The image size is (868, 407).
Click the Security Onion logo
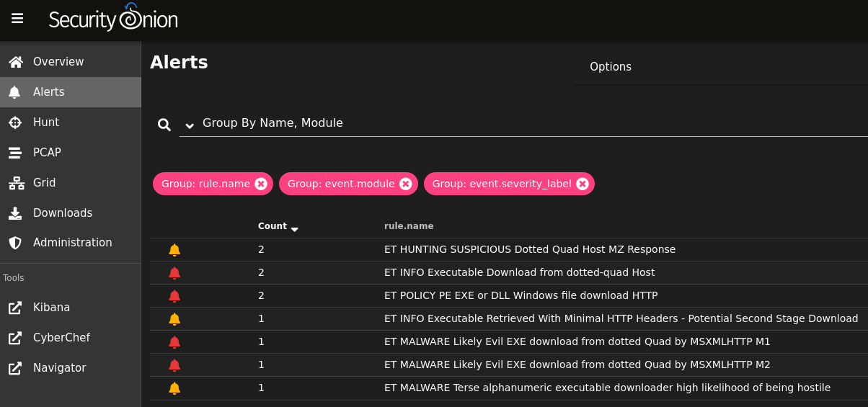113,17
